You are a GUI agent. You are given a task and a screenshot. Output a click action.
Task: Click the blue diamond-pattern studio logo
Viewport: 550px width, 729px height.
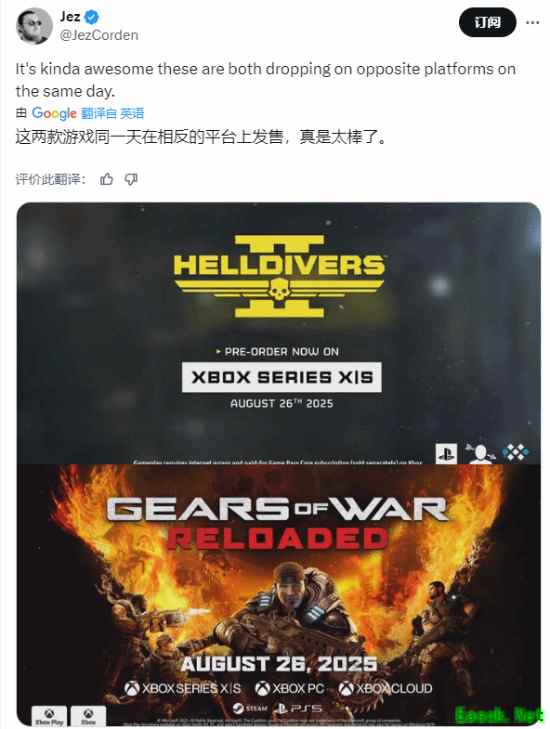click(515, 452)
